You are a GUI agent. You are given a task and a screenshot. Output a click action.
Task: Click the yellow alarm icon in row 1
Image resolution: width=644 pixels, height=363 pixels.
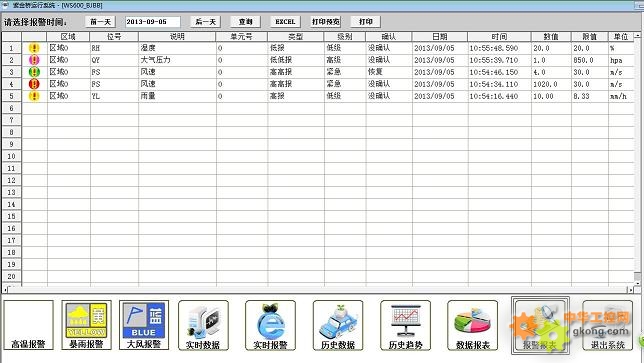(34, 48)
